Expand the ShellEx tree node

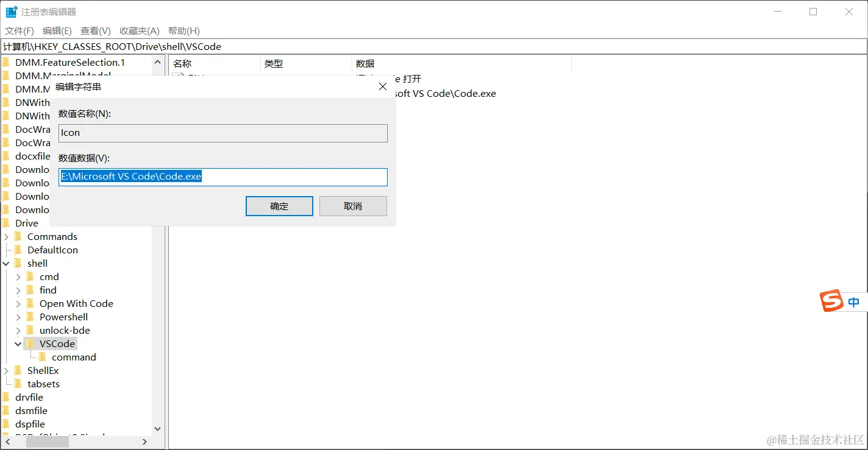click(x=6, y=370)
